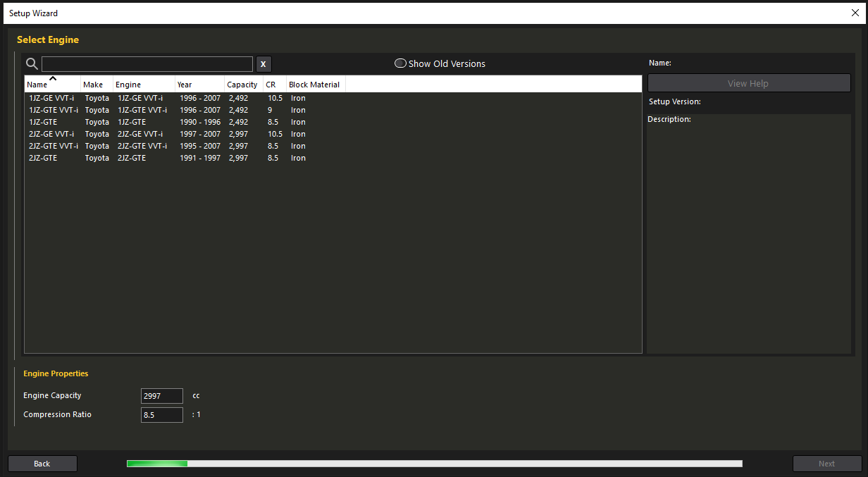
Task: Click the Compression Ratio input field
Action: tap(161, 415)
